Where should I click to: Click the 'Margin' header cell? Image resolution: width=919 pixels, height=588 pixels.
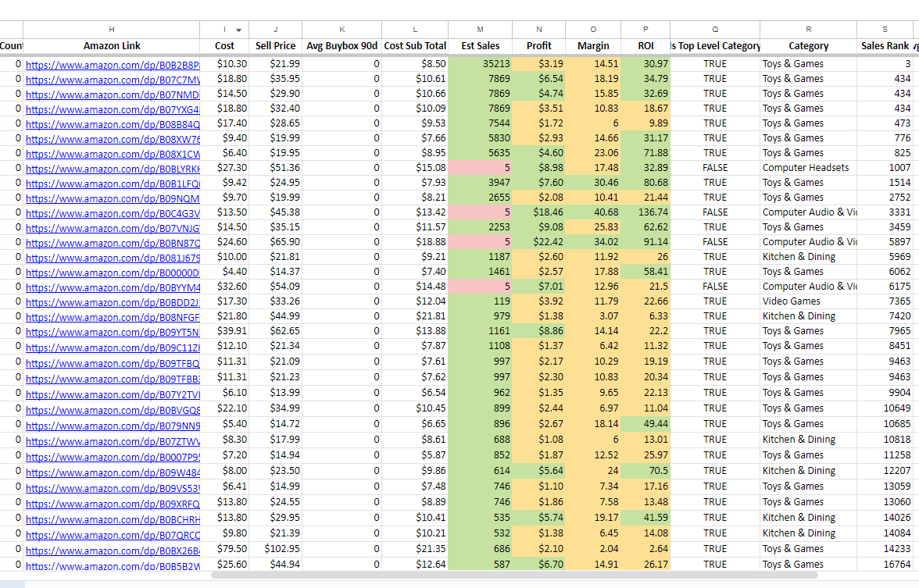click(x=592, y=45)
